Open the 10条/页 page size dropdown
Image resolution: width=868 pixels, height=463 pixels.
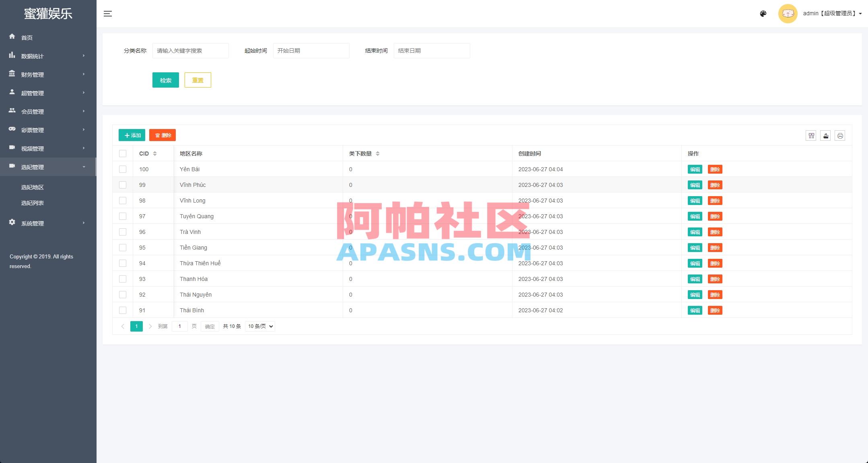coord(259,326)
